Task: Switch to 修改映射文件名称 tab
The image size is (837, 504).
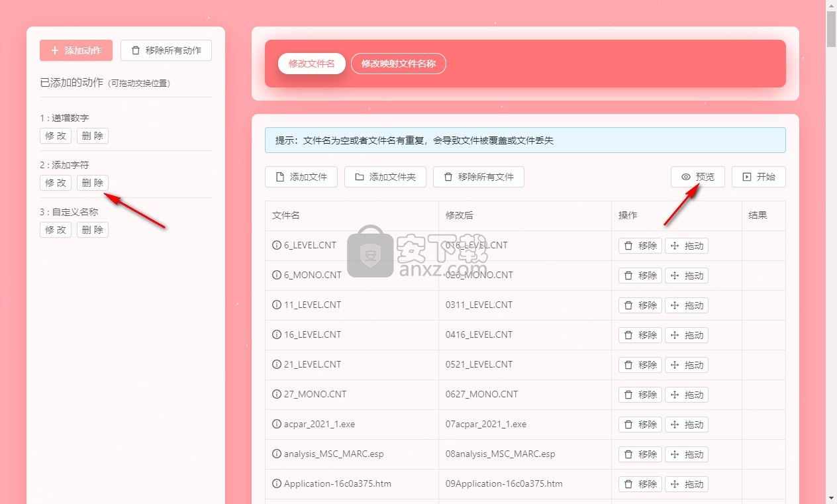Action: 399,64
